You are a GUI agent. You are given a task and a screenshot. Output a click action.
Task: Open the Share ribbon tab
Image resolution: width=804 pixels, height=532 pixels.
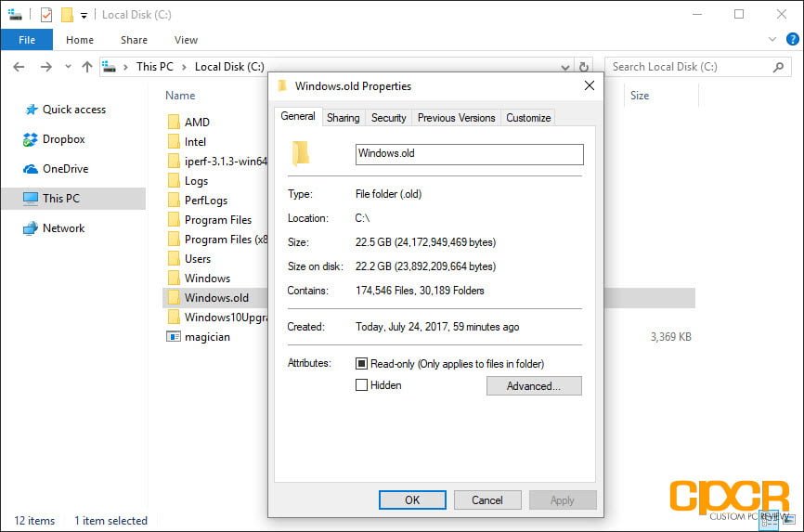click(x=134, y=40)
